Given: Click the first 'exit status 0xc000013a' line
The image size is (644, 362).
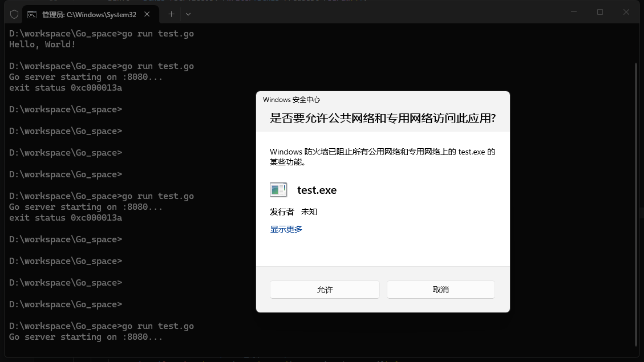Looking at the screenshot, I should pos(66,88).
